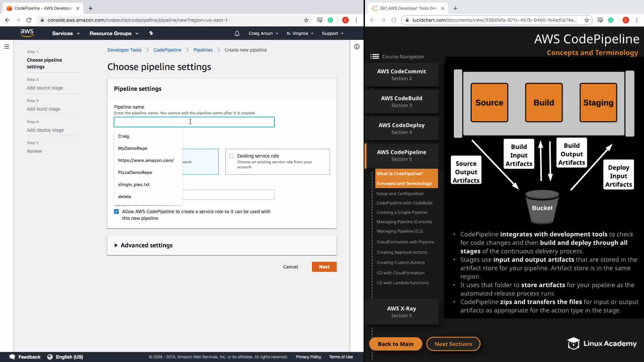Screen dimensions: 644x362
Task: Click the Pipeline name text field
Action: click(194, 122)
